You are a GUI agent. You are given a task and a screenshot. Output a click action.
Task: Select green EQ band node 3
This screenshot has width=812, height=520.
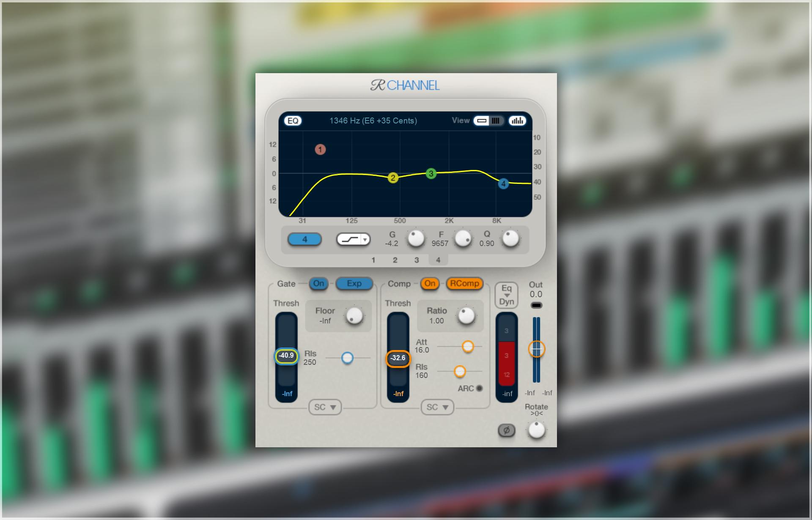pyautogui.click(x=431, y=173)
